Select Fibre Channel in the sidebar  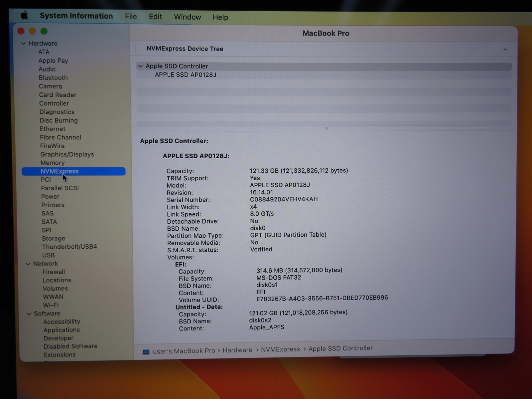pos(61,137)
